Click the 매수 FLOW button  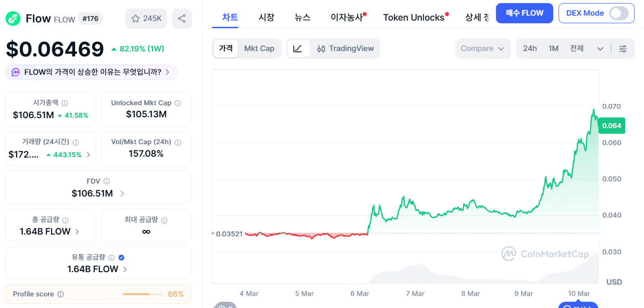[x=524, y=13]
